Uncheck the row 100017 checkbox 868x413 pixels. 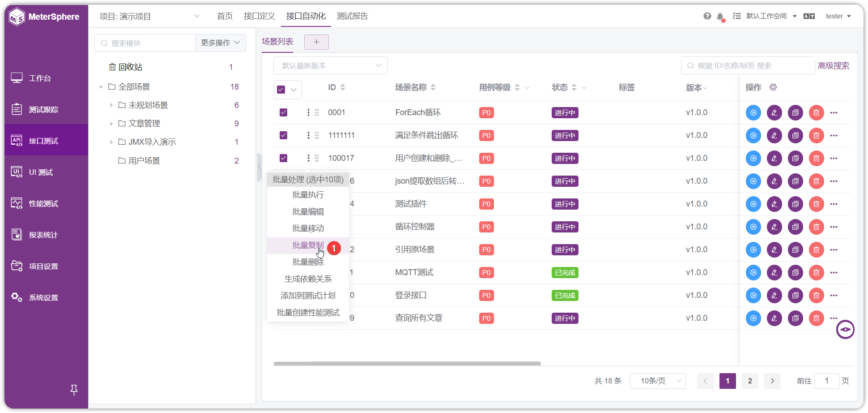(x=283, y=158)
